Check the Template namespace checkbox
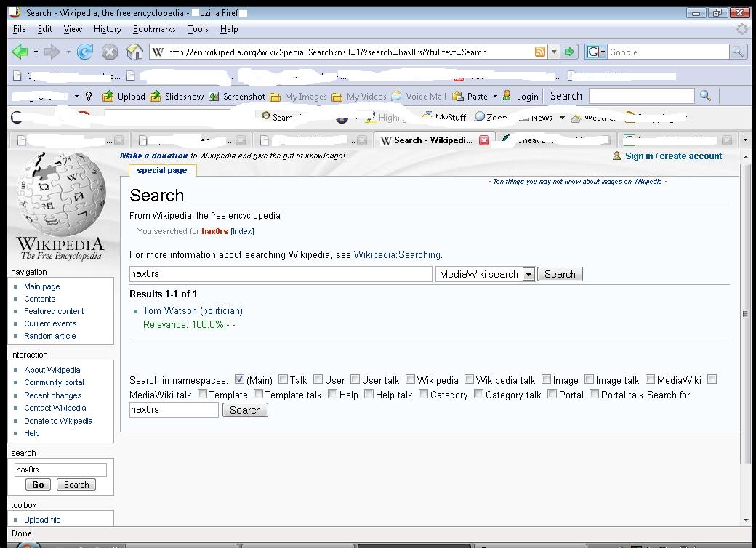The image size is (756, 548). tap(203, 394)
